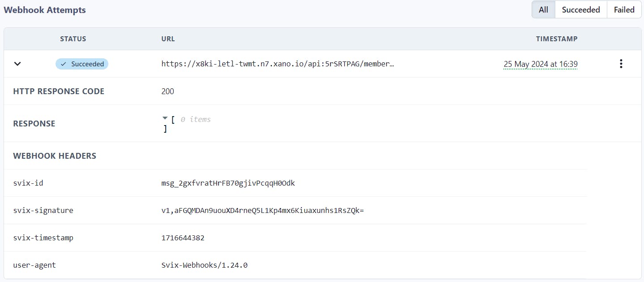644x282 pixels.
Task: Select the Svix-Webhooks user-agent value
Action: [204, 265]
